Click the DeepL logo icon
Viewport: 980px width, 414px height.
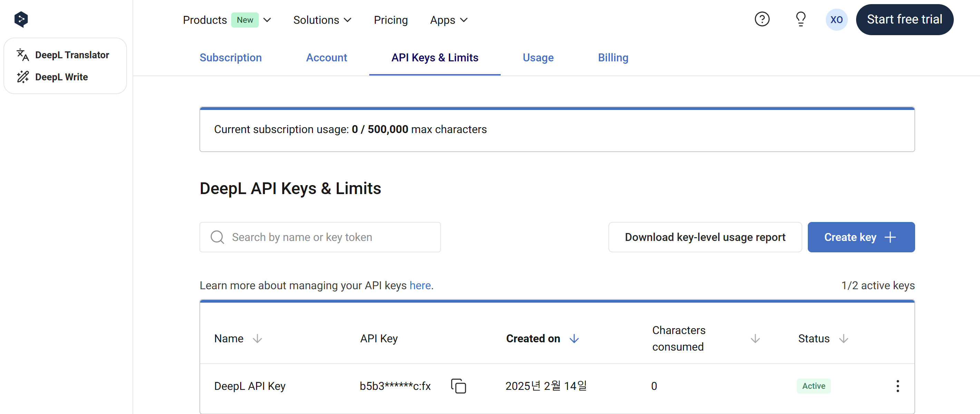tap(21, 19)
